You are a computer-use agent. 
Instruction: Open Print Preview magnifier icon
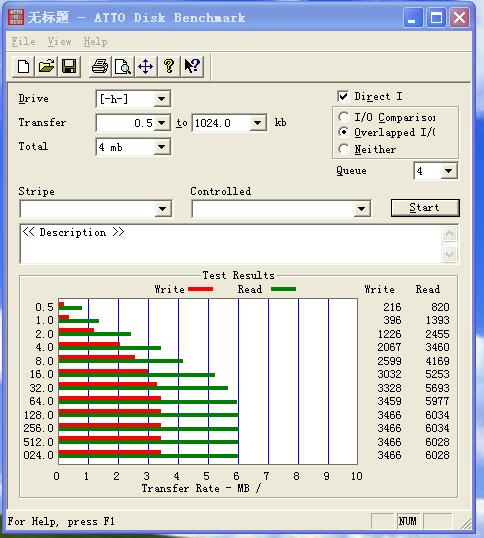(123, 66)
